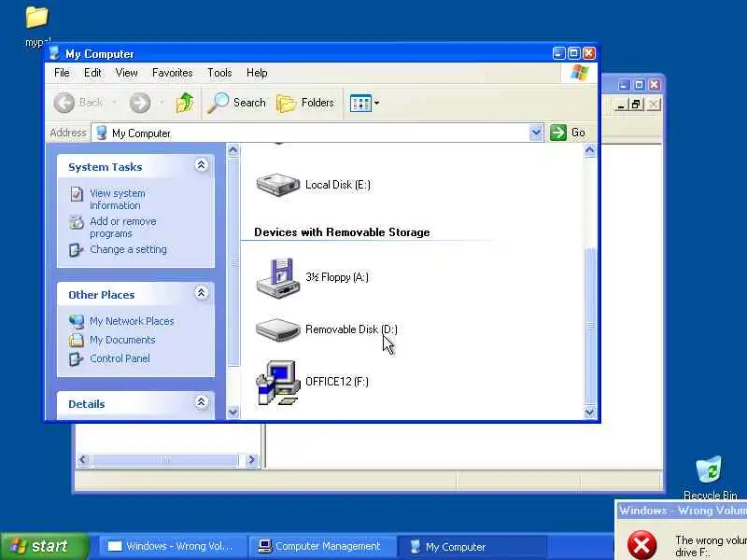
Task: Click the My Network Places icon
Action: click(x=77, y=321)
